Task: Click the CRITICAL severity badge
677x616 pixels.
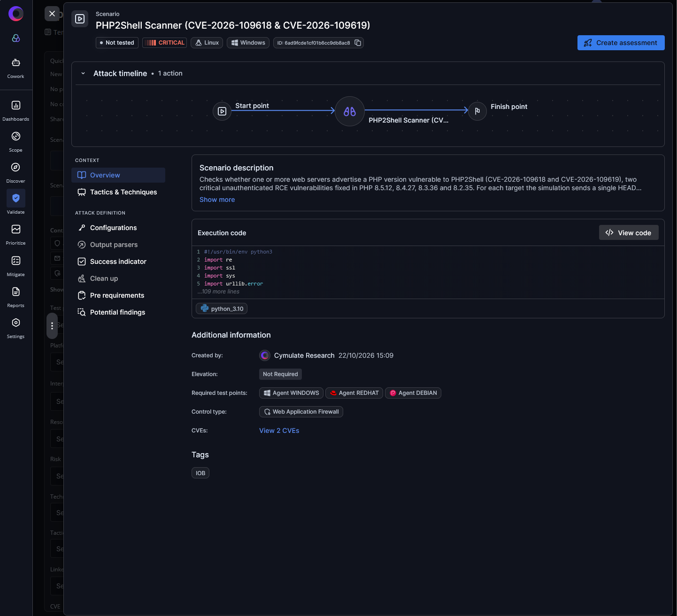Action: 164,43
